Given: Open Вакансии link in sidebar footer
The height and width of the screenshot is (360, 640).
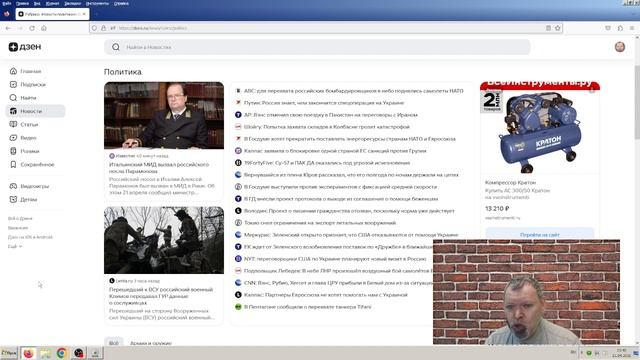Looking at the screenshot, I should click(18, 228).
